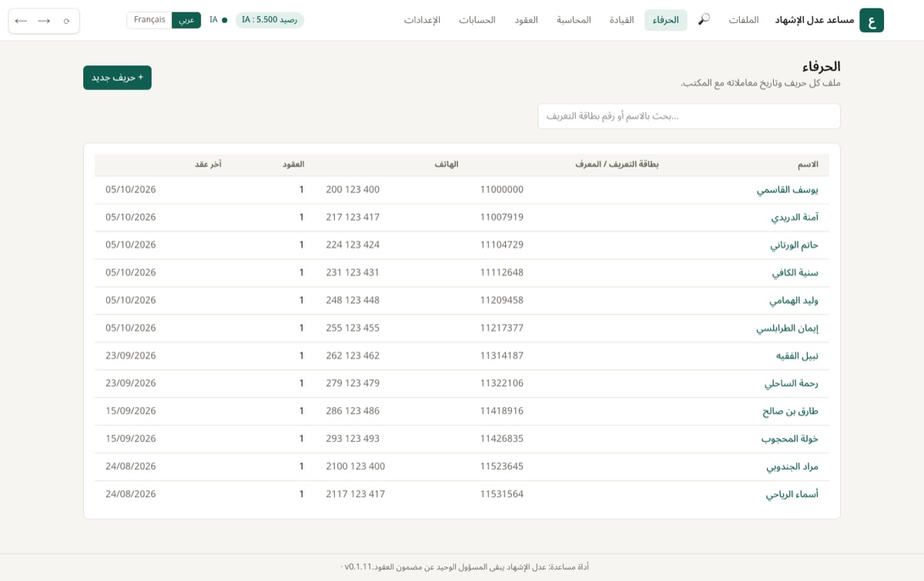Click phone number 2100 123 400
Screen dimensions: 924x581
pos(356,466)
